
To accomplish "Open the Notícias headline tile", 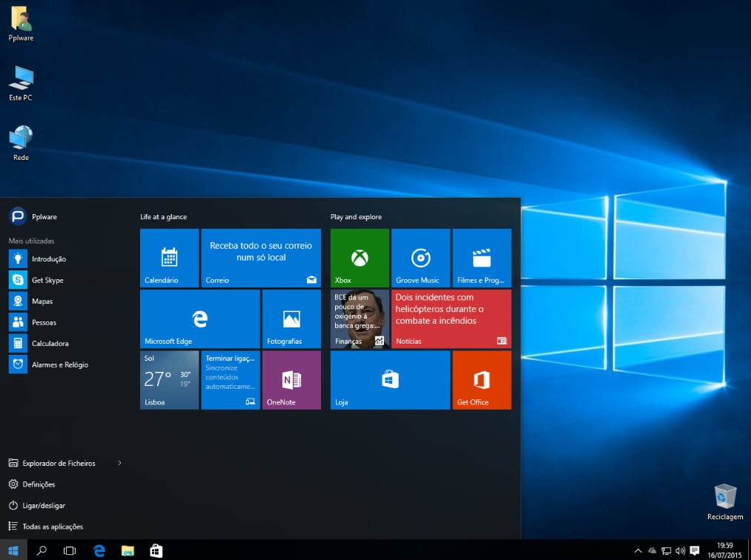I will click(x=451, y=319).
